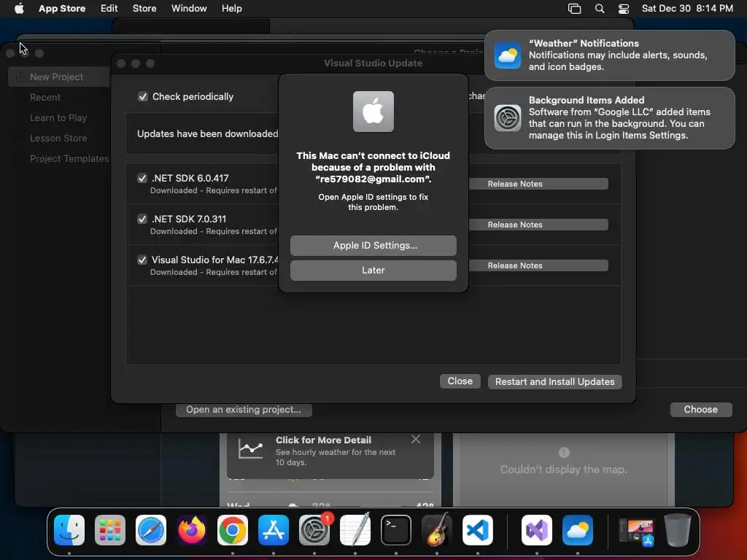Viewport: 747px width, 560px height.
Task: Click Restart and Install Updates
Action: [555, 382]
